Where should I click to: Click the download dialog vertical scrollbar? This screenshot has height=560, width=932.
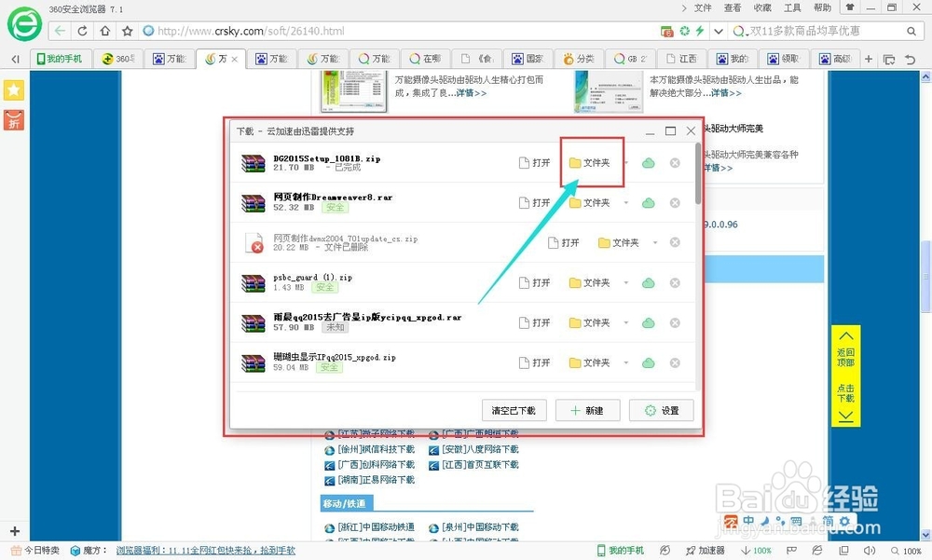tap(698, 173)
